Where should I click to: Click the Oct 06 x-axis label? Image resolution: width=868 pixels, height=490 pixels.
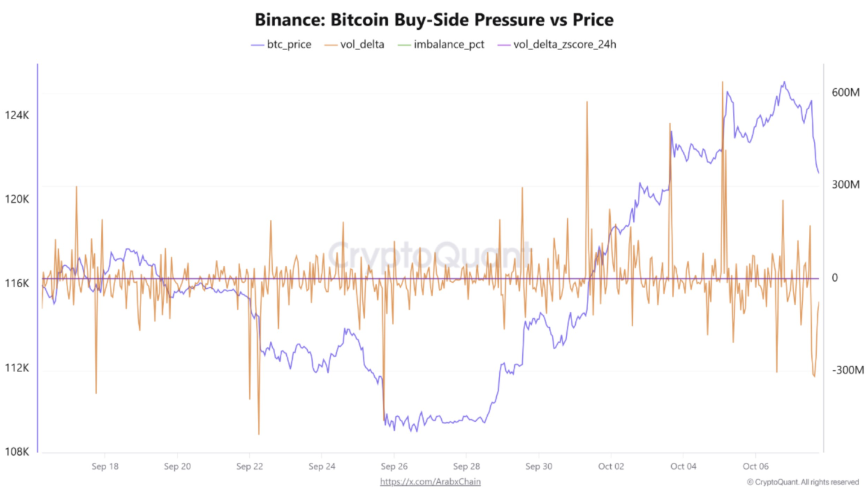755,466
